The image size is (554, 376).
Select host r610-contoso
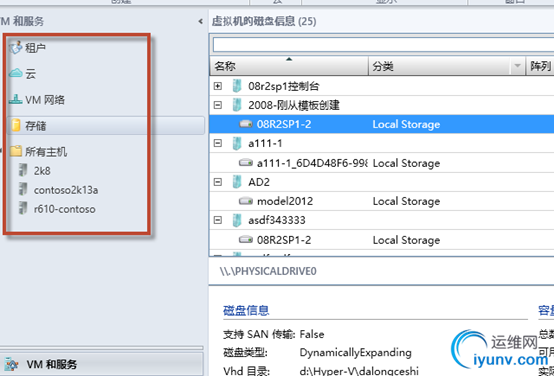pyautogui.click(x=65, y=209)
